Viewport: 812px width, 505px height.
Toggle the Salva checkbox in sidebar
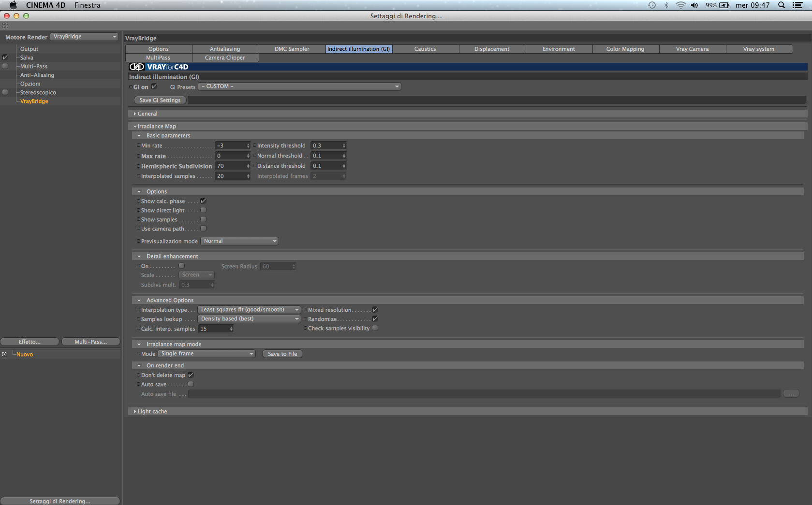click(x=5, y=58)
